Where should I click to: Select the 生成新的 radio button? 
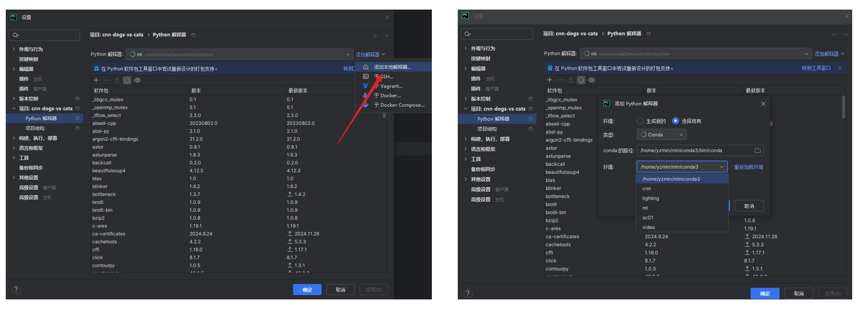point(640,121)
